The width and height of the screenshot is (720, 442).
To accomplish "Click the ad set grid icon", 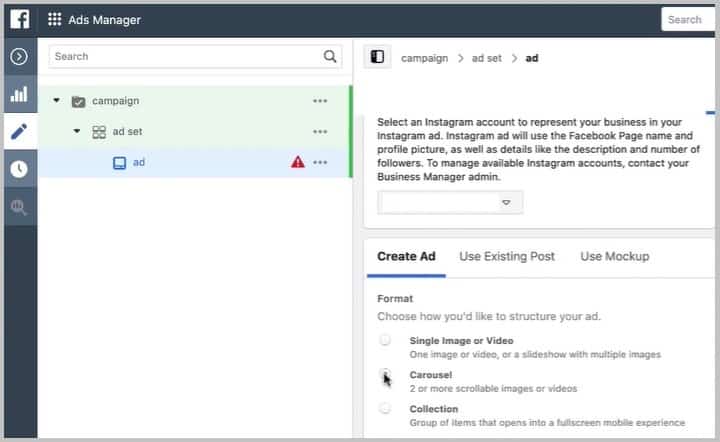I will [x=99, y=132].
